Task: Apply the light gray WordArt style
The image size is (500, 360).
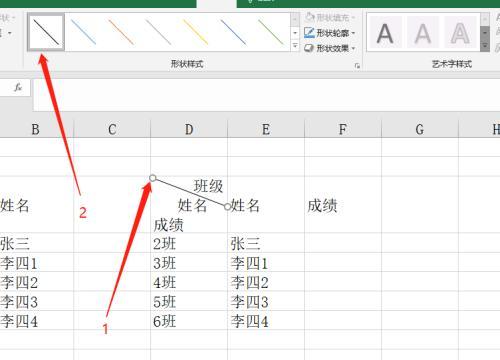Action: pyautogui.click(x=423, y=33)
